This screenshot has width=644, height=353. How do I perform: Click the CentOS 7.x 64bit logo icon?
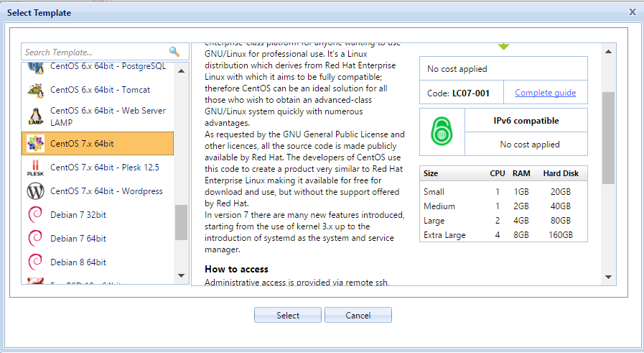coord(36,144)
